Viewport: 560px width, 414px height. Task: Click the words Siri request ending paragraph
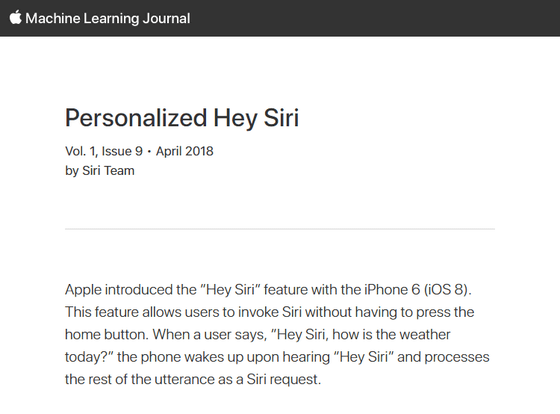tap(284, 379)
